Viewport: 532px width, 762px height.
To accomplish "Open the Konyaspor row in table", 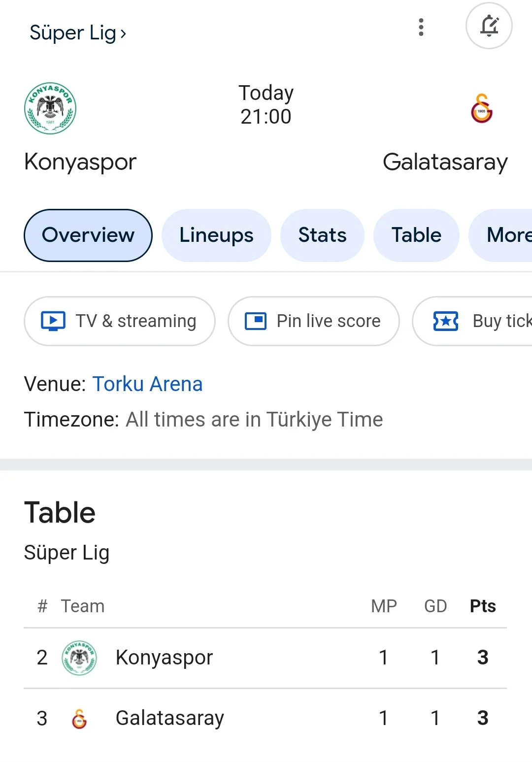I will point(265,658).
